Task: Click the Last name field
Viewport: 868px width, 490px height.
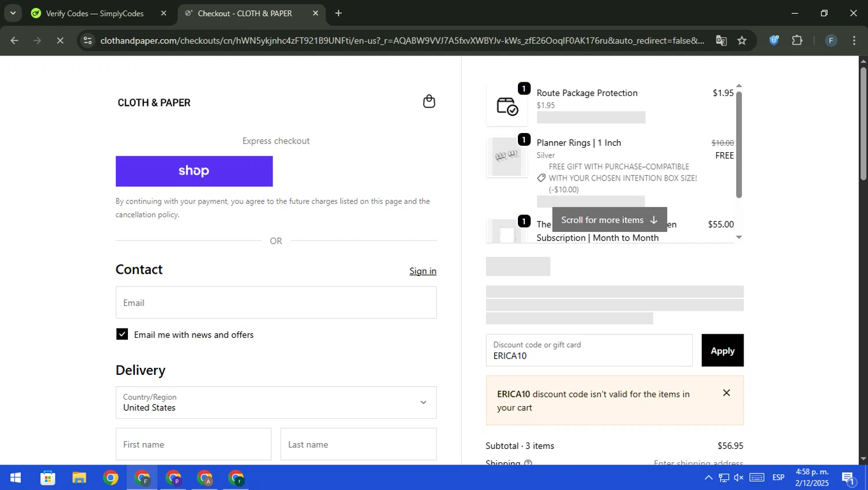Action: tap(359, 444)
